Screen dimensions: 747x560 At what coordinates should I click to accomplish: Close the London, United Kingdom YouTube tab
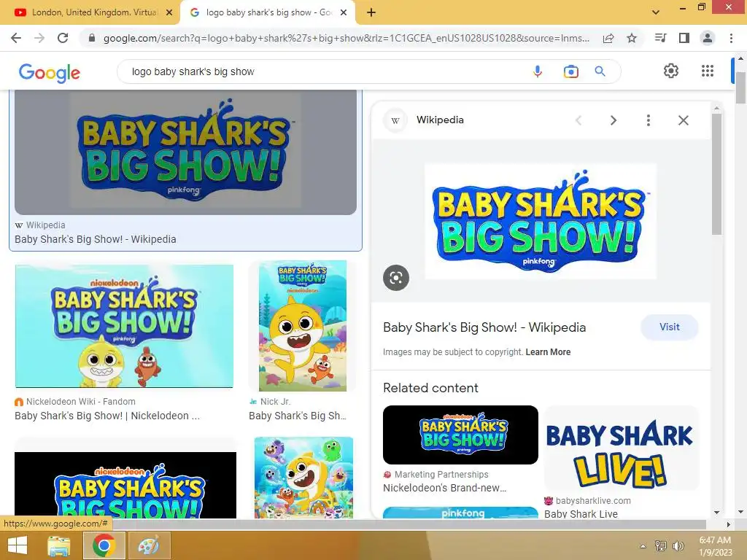[169, 13]
